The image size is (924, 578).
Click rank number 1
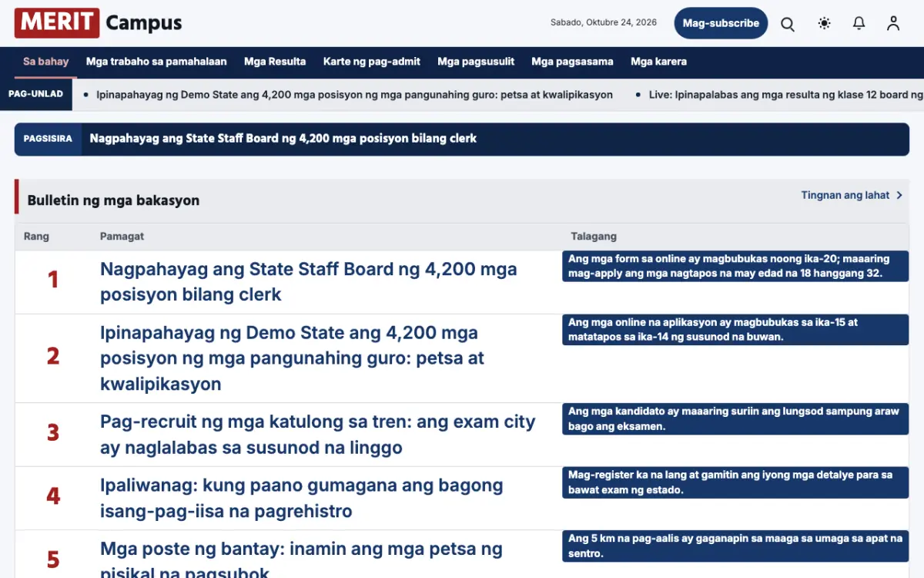(x=53, y=279)
